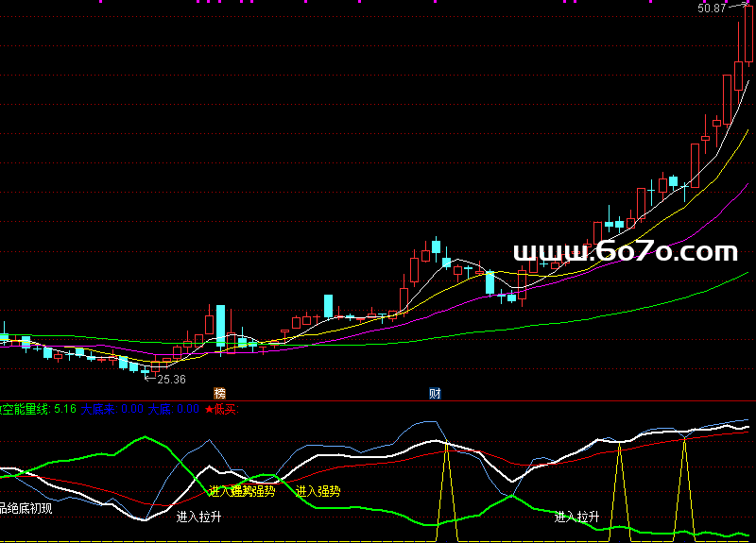Screen dimensions: 756x543
Task: Click the left white 进入拉升 signal label
Action: 199,517
